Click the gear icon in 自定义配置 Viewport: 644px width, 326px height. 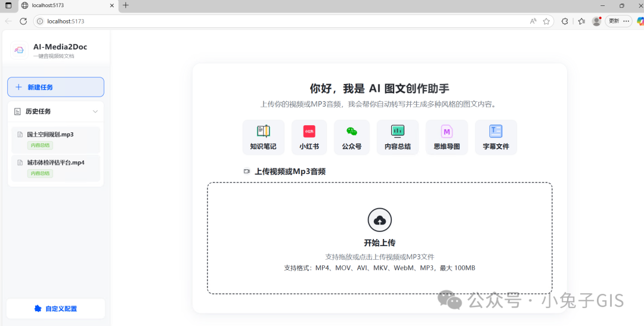tap(38, 309)
